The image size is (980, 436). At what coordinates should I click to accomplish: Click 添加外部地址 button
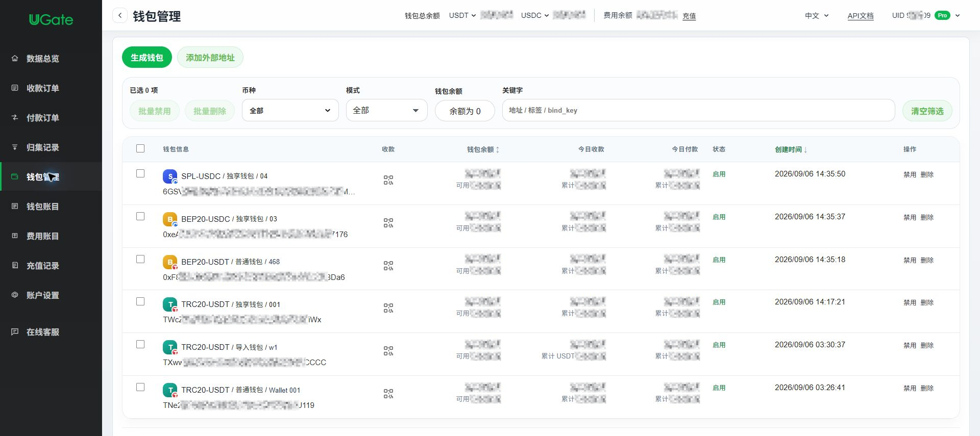coord(210,58)
